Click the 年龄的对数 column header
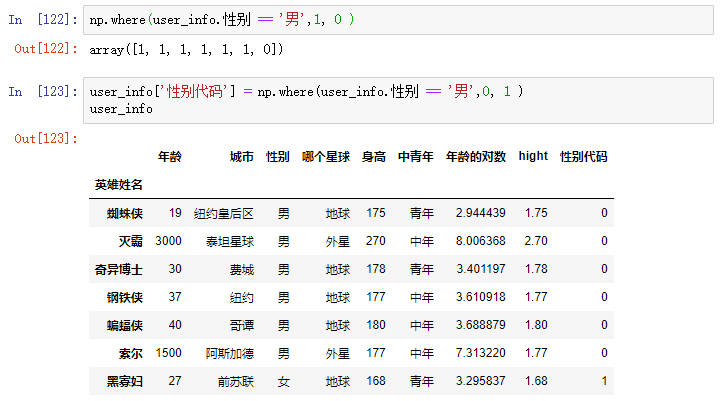 coord(476,157)
